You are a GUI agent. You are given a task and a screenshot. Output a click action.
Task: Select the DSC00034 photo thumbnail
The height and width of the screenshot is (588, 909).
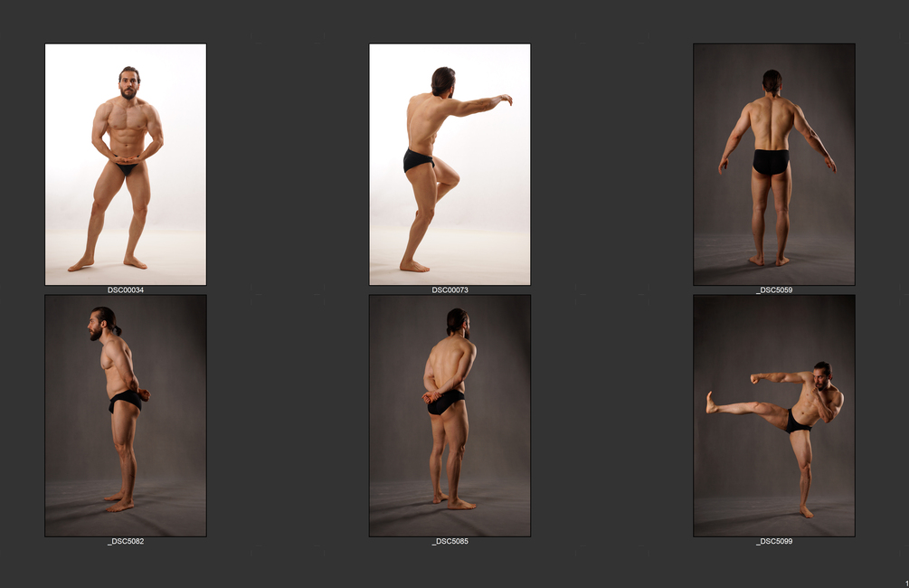tap(126, 164)
